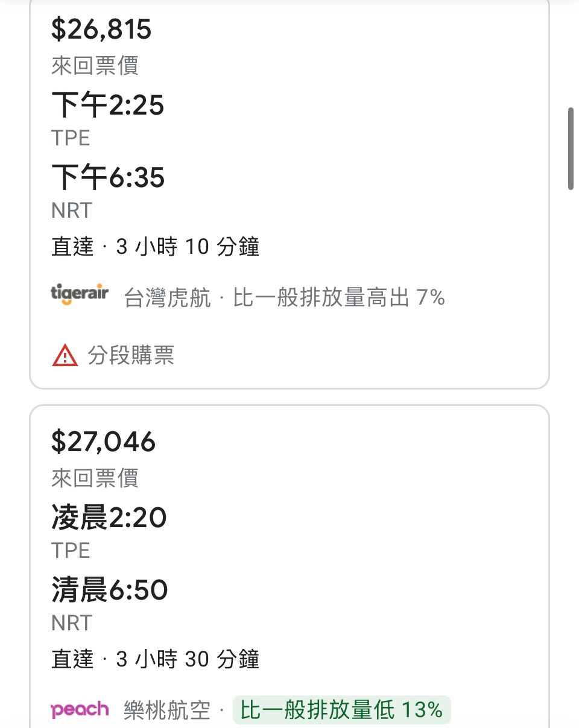Click the 比一般排放量高出 7% emissions text
The image size is (579, 728).
(x=339, y=297)
